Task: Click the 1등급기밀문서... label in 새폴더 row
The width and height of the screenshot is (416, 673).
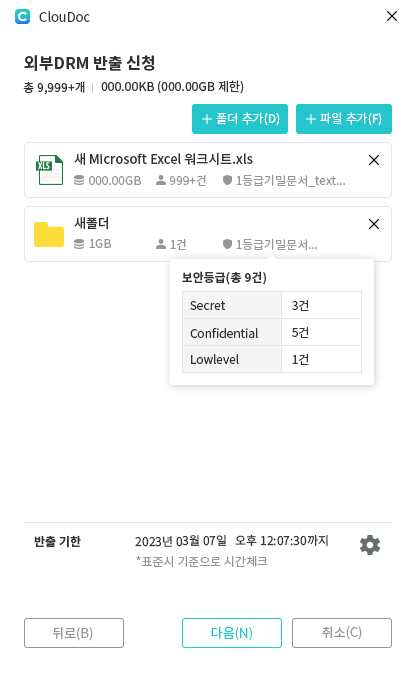Action: (276, 244)
